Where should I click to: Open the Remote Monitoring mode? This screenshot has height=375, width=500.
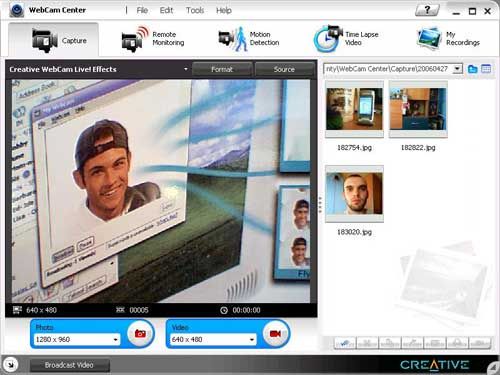[x=153, y=39]
